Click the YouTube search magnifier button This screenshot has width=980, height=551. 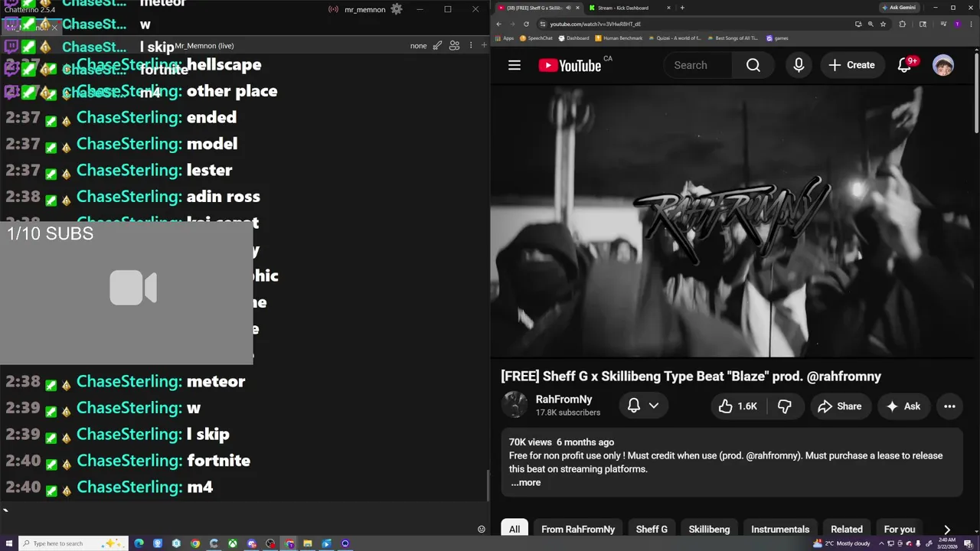tap(753, 65)
